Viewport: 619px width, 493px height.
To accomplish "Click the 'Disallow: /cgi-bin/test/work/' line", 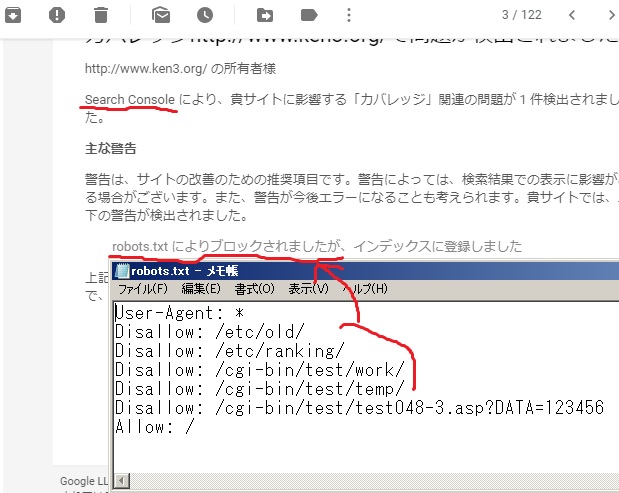I will (260, 370).
